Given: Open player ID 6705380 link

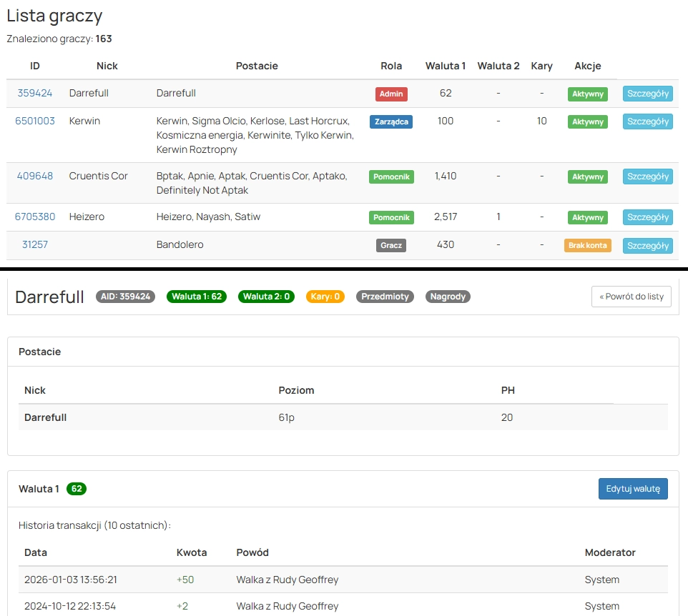Looking at the screenshot, I should click(35, 217).
